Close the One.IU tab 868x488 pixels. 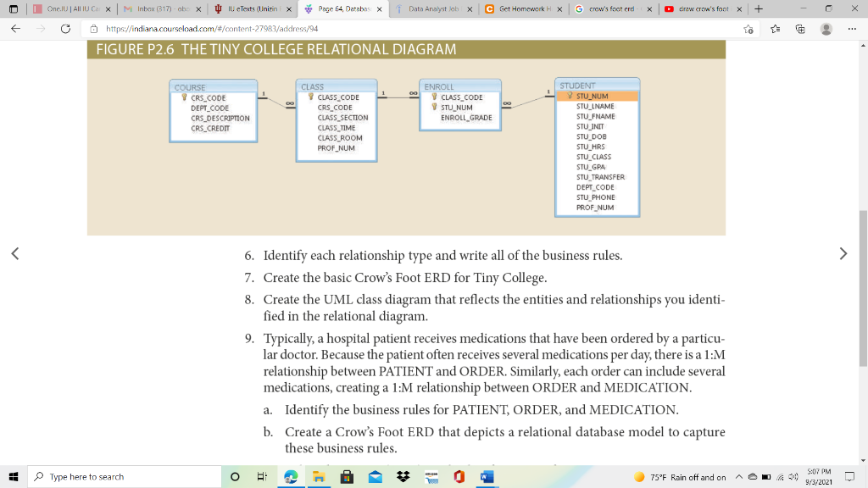pos(108,8)
